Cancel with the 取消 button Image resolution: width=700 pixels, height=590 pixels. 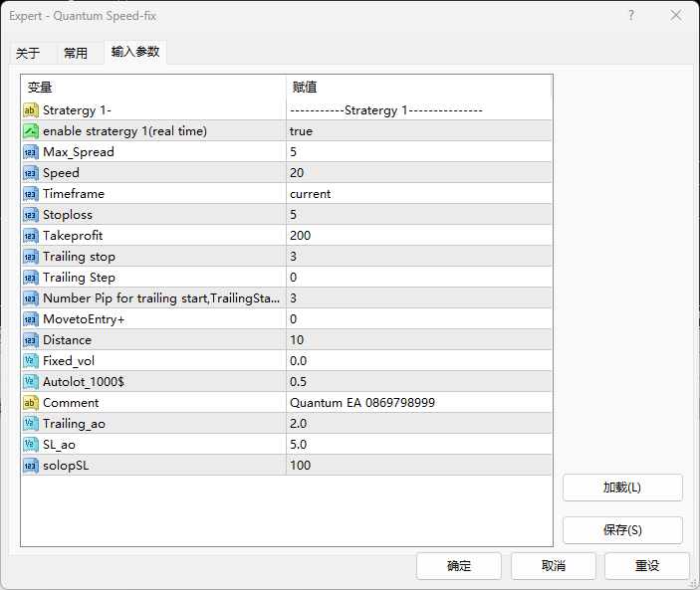[554, 566]
